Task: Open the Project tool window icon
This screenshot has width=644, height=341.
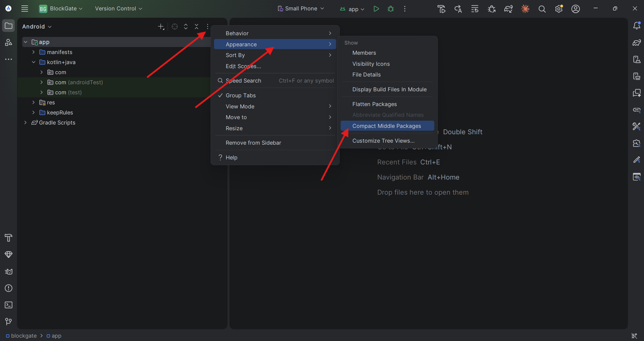Action: 8,26
